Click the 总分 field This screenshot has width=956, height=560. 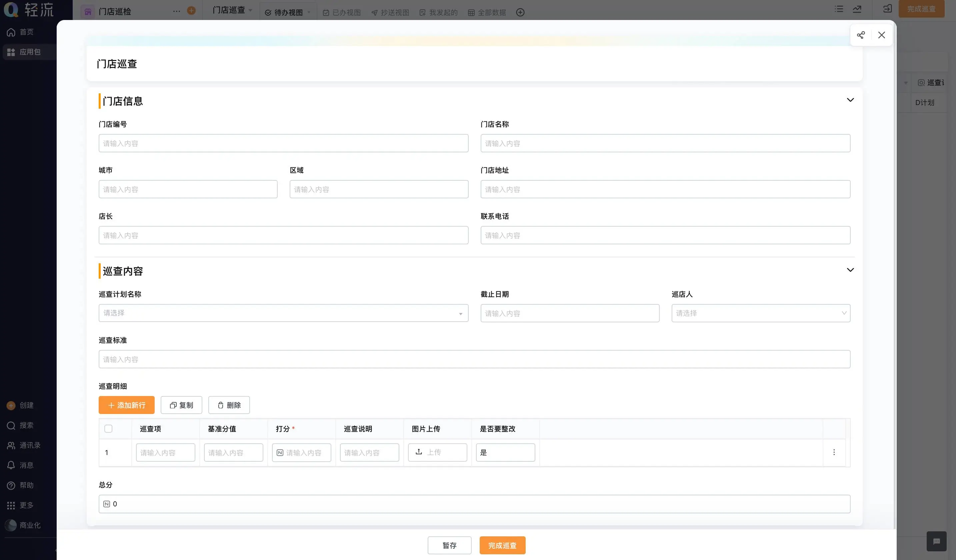pos(474,504)
